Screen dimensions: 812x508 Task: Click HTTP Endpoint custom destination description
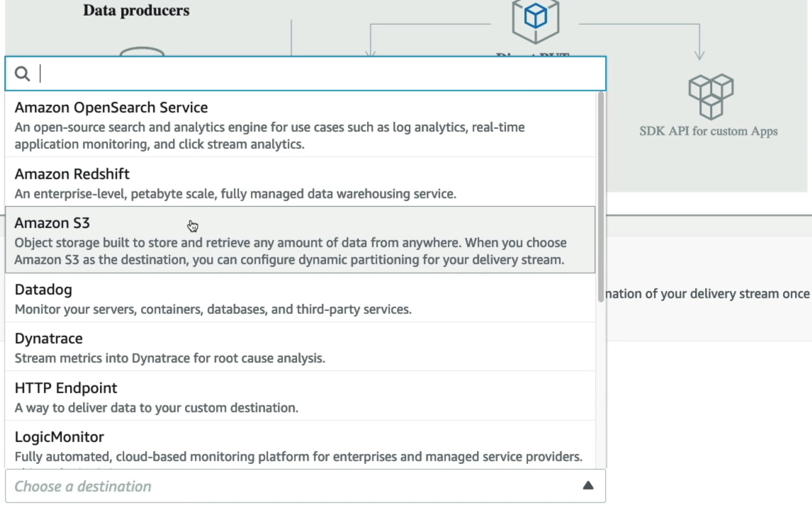coord(157,407)
